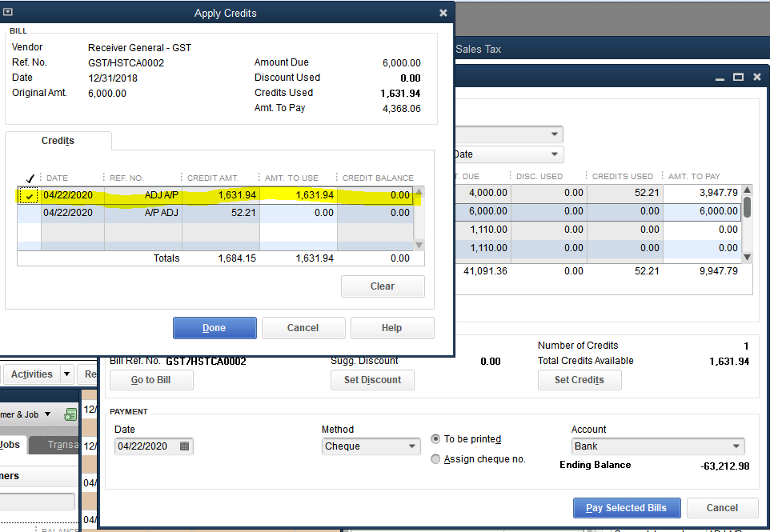The width and height of the screenshot is (770, 532).
Task: Click the Pay Bills list scrollbar thumb
Action: [x=747, y=206]
